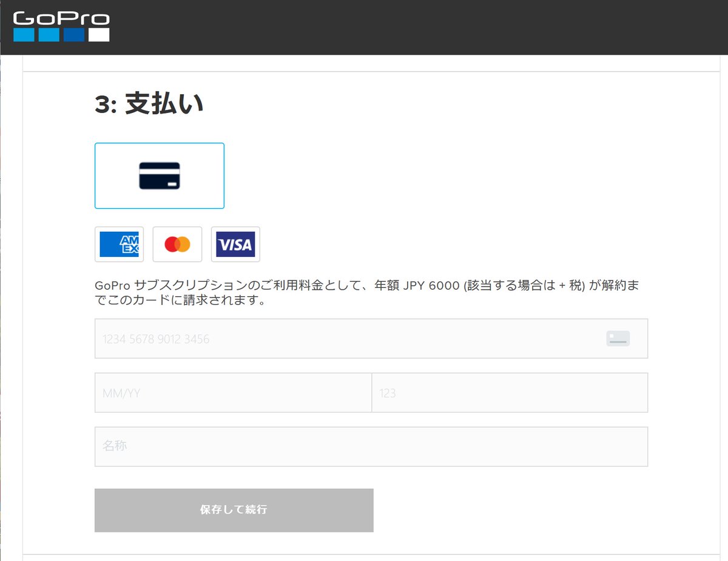Click the Mastercard logo icon
This screenshot has height=561, width=728.
177,244
